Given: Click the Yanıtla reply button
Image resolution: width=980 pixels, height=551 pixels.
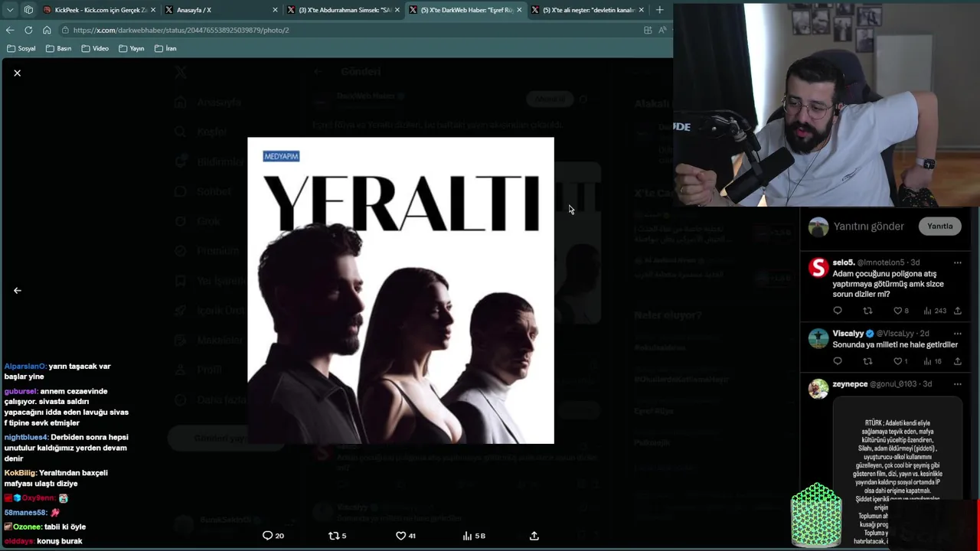Looking at the screenshot, I should point(939,227).
